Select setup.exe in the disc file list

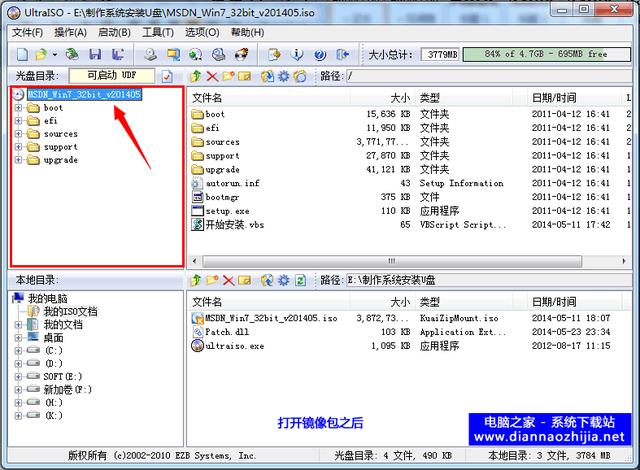[227, 211]
